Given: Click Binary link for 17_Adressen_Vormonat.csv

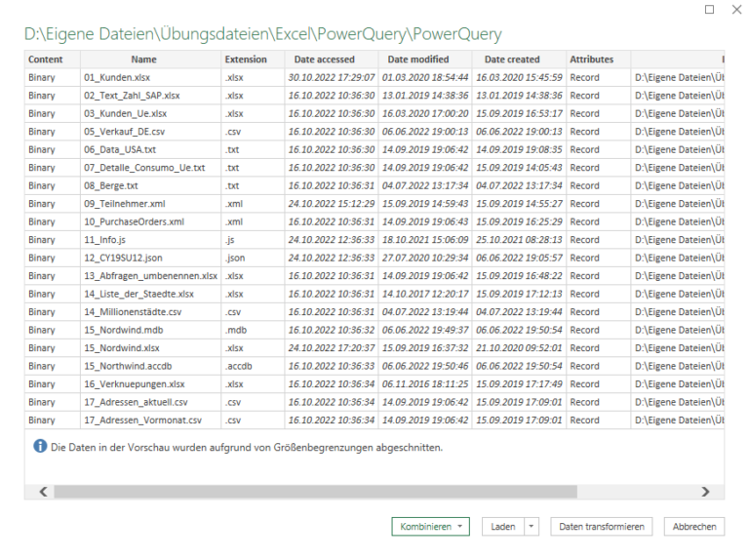Looking at the screenshot, I should click(42, 420).
